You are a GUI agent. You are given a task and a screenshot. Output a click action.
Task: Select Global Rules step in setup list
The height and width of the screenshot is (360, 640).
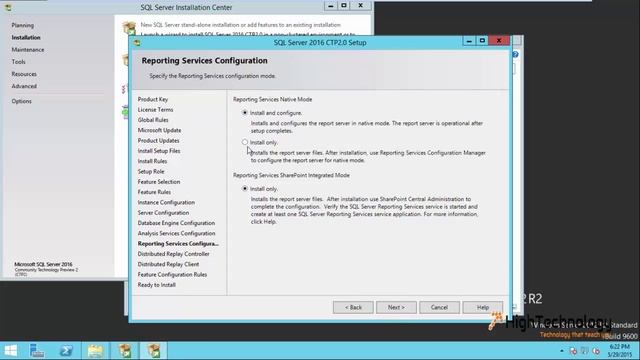point(153,120)
